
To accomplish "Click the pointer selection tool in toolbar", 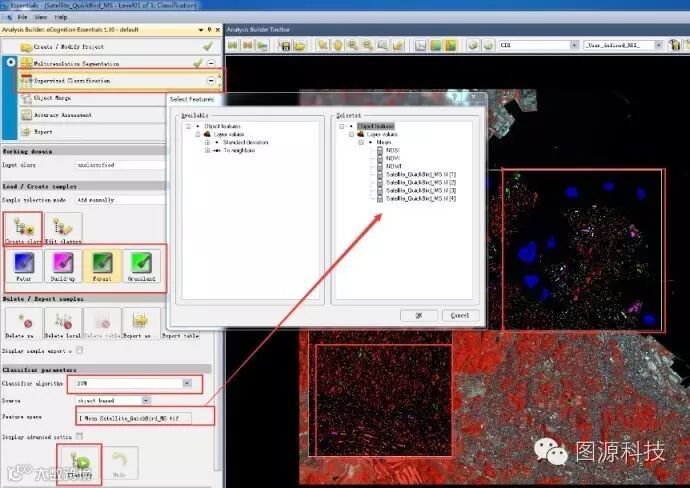I will (322, 45).
